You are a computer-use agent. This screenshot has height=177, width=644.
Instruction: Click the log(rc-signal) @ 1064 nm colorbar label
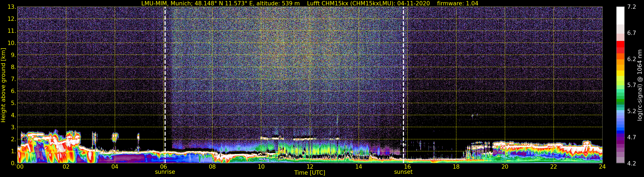640,85
